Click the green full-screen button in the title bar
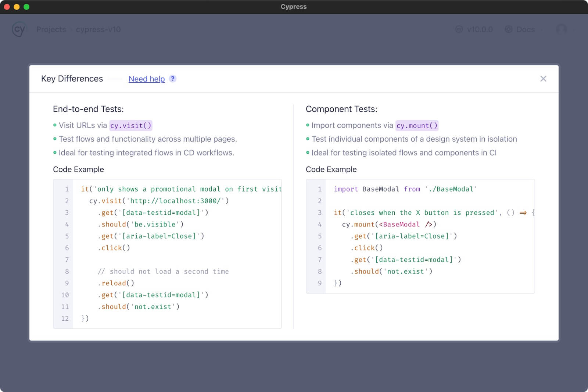Viewport: 588px width, 392px height. pos(26,6)
